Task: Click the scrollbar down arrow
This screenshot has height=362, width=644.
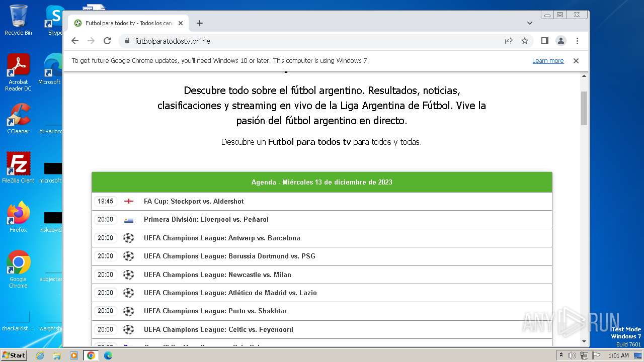Action: (584, 341)
